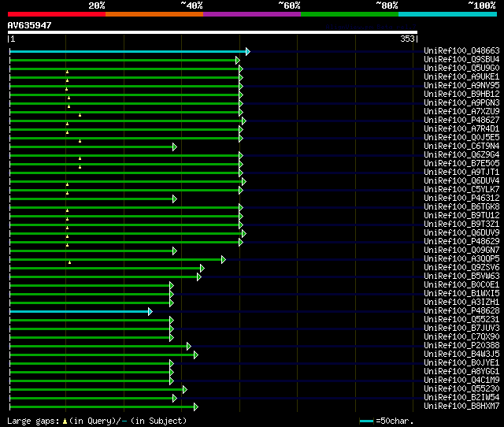Image resolution: width=504 pixels, height=427 pixels.
Task: Click the yellow gap marker on the UniRef100_B7E505 row
Action: [x=80, y=167]
